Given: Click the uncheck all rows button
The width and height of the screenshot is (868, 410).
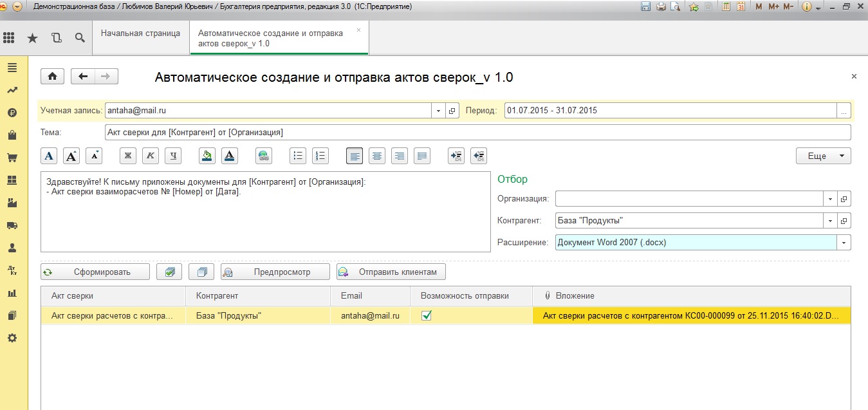Looking at the screenshot, I should coord(201,272).
